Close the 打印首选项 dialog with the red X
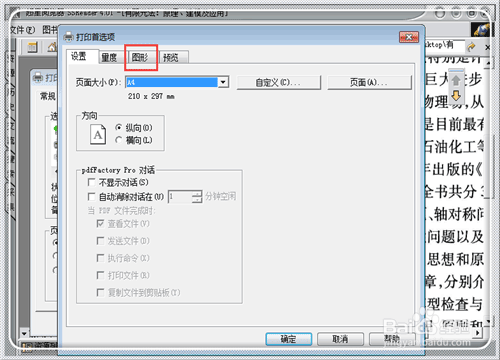The height and width of the screenshot is (360, 500). pyautogui.click(x=409, y=37)
